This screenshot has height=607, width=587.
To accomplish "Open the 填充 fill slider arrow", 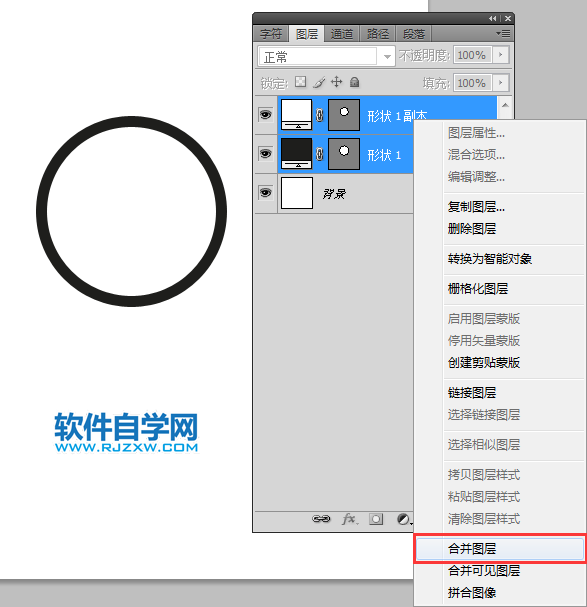I will tap(501, 82).
